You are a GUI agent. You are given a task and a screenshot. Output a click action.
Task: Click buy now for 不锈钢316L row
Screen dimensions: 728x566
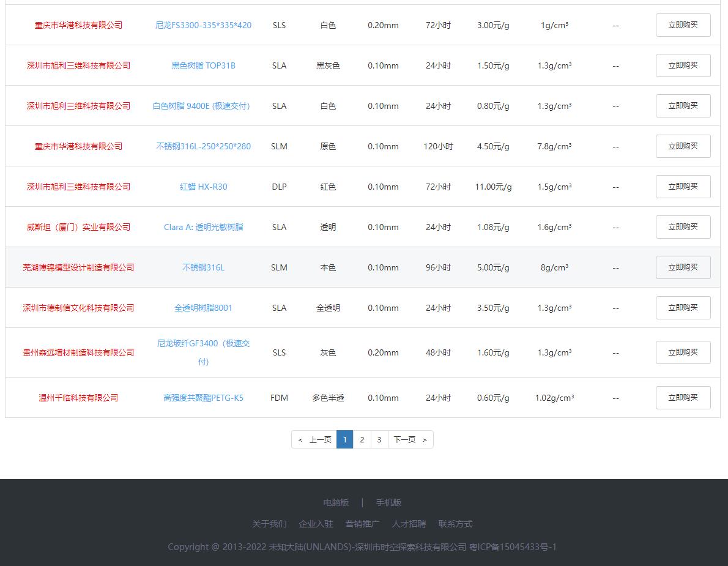[x=683, y=267]
